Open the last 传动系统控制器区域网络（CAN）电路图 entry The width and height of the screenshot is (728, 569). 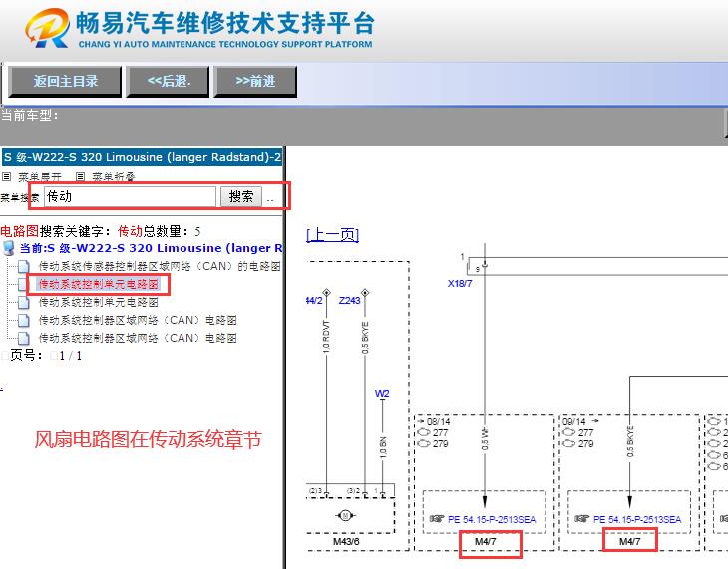[138, 338]
